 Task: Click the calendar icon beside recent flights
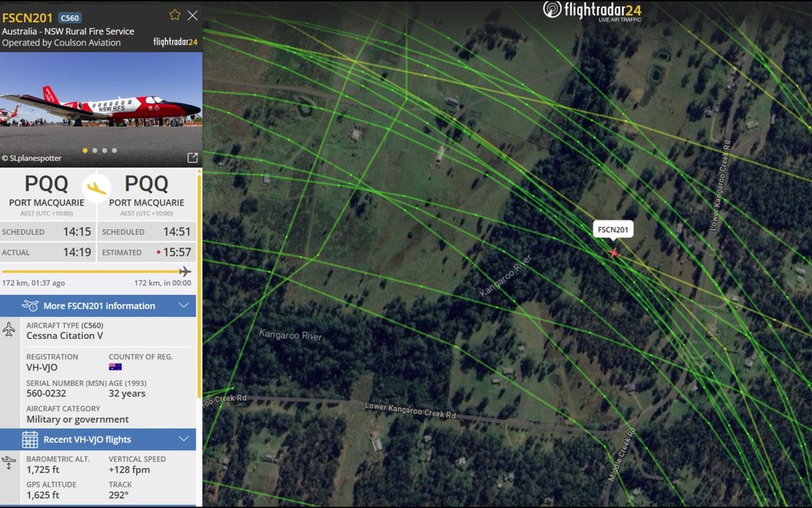pos(30,440)
